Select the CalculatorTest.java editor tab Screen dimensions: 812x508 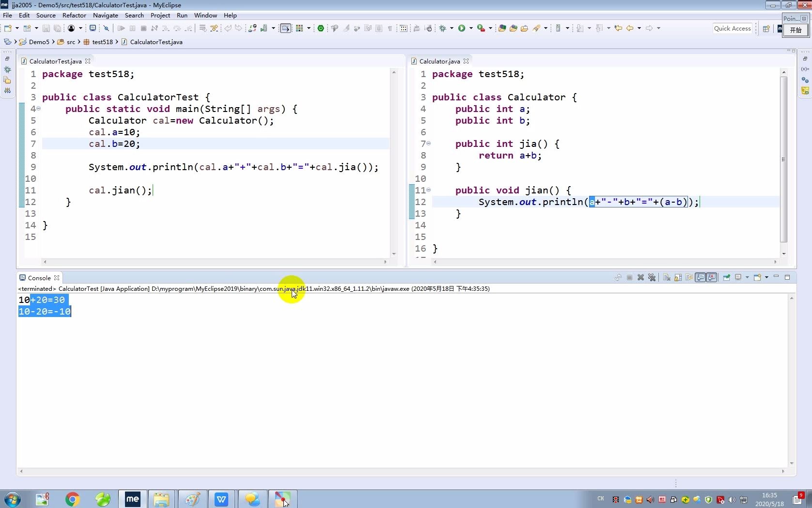(55, 61)
